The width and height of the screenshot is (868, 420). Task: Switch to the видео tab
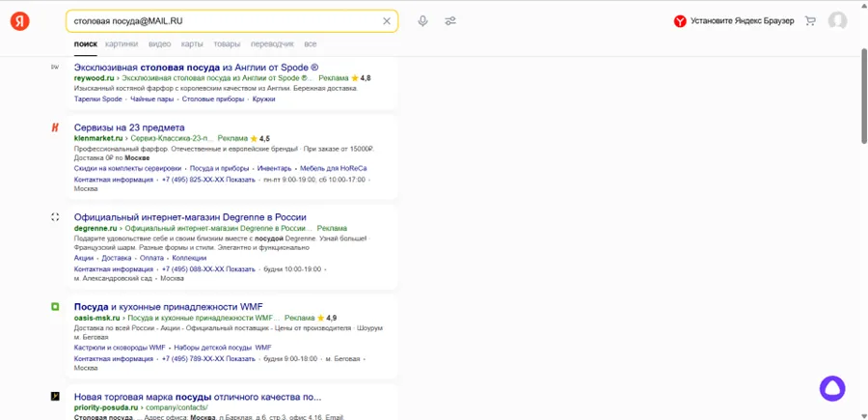[160, 44]
